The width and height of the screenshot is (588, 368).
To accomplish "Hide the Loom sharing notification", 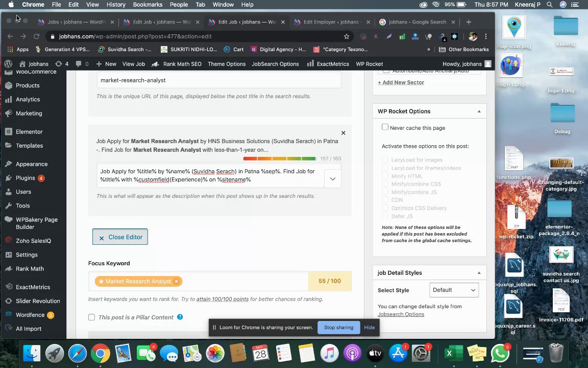I will point(370,328).
